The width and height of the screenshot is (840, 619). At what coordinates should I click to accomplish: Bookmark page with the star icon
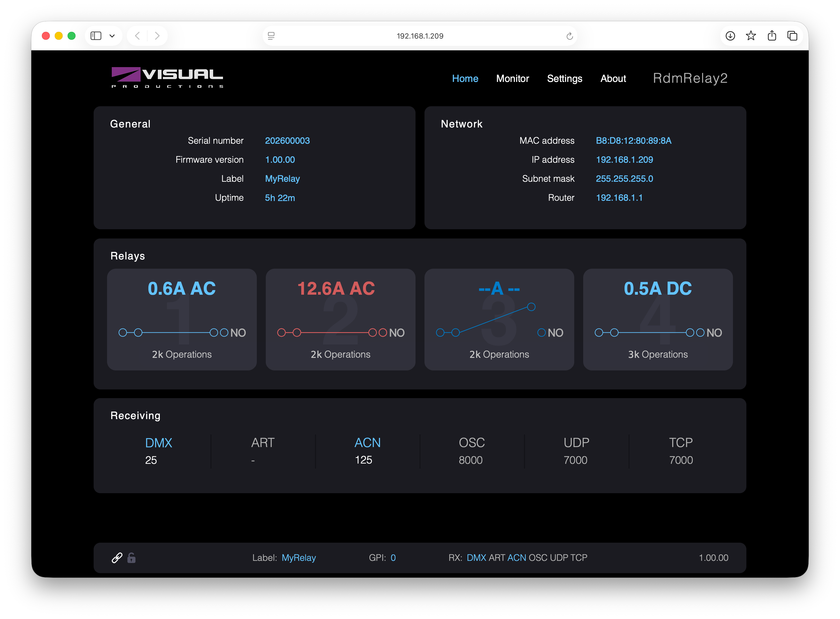point(751,36)
